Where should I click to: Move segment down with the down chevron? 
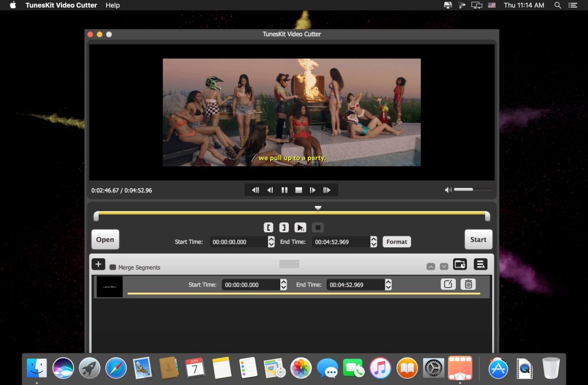point(444,267)
